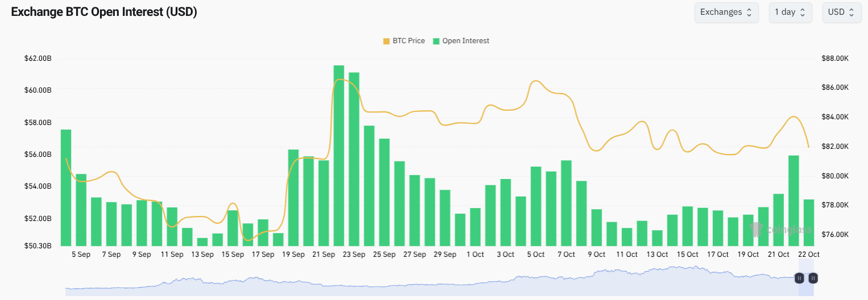This screenshot has width=868, height=300.
Task: Select the tallest open interest bar, 22 Sep
Action: point(339,155)
